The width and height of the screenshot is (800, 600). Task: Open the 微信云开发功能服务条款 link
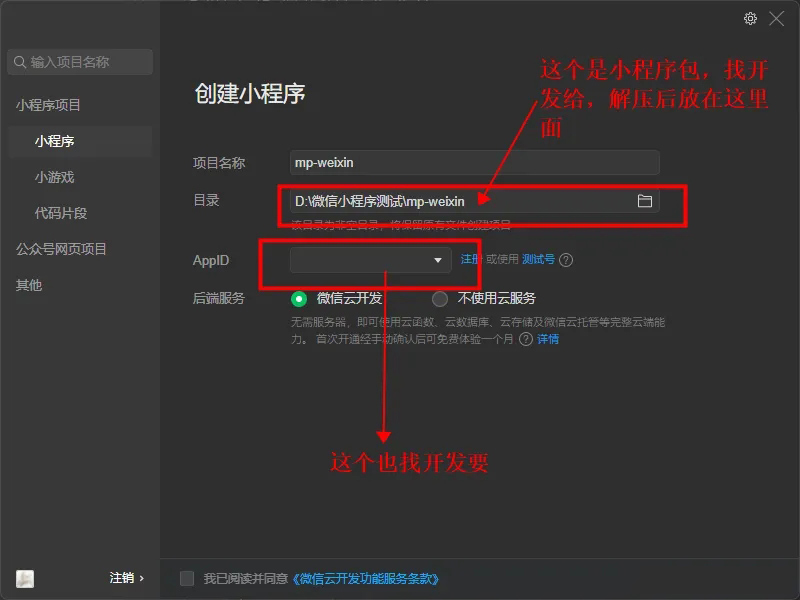pyautogui.click(x=366, y=579)
